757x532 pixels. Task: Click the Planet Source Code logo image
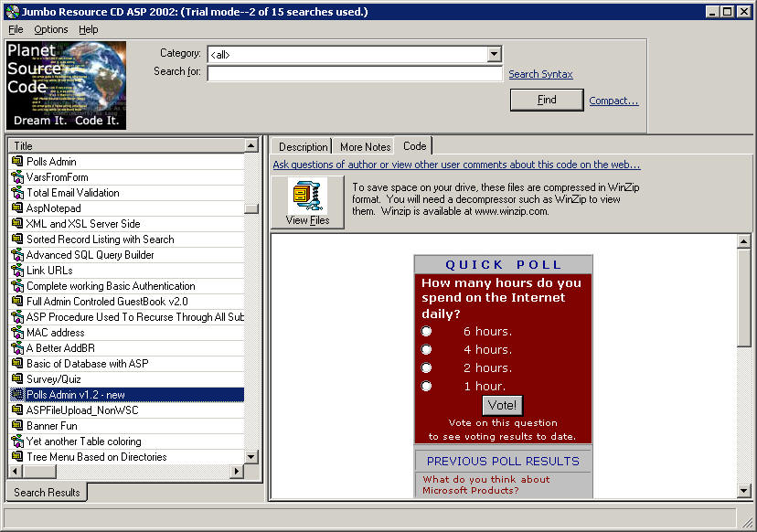tap(66, 85)
